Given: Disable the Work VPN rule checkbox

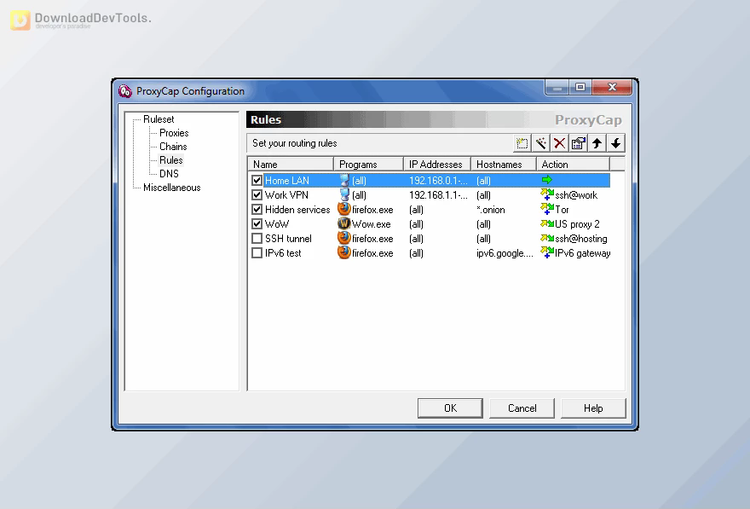Looking at the screenshot, I should click(257, 195).
